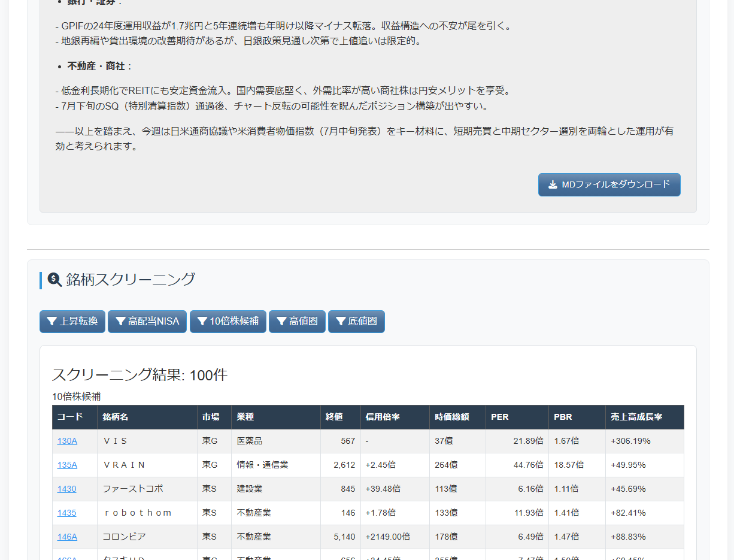Open stock code 1435 for robothom
The width and height of the screenshot is (734, 560).
(x=66, y=513)
